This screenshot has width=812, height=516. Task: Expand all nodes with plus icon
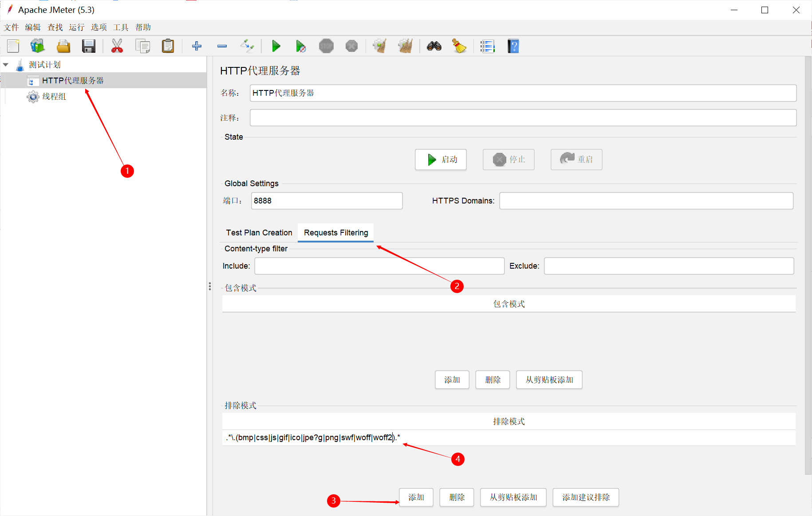(197, 46)
